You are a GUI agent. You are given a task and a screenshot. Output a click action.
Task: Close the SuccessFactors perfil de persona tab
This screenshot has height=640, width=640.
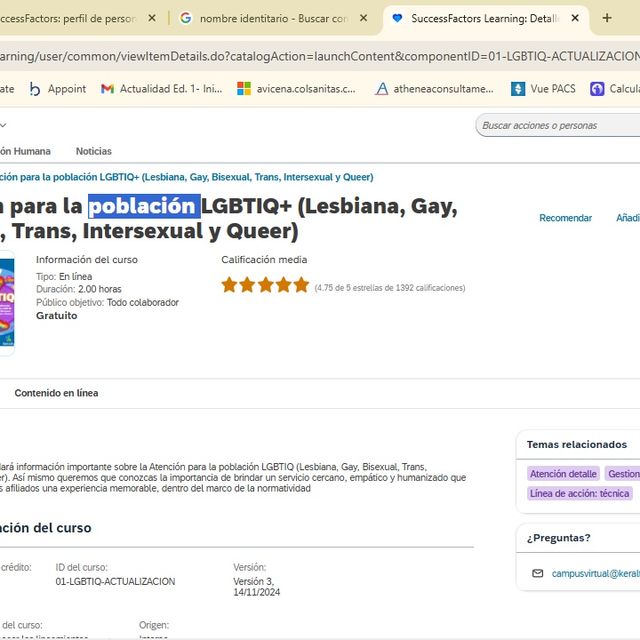coord(152,18)
